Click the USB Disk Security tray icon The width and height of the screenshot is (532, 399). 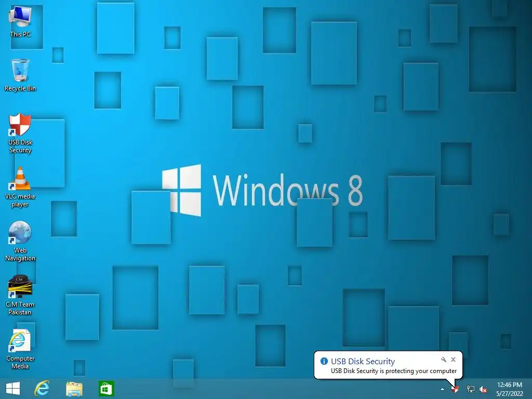point(455,389)
